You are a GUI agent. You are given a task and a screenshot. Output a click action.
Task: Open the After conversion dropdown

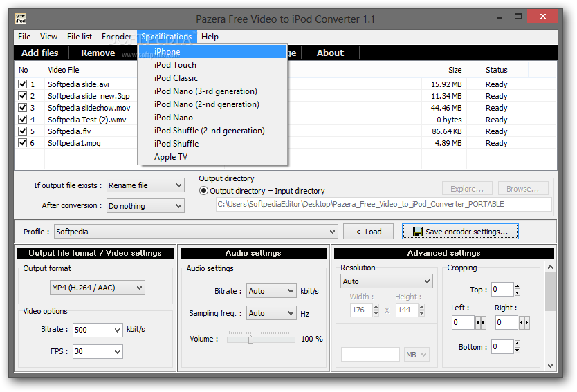point(145,206)
